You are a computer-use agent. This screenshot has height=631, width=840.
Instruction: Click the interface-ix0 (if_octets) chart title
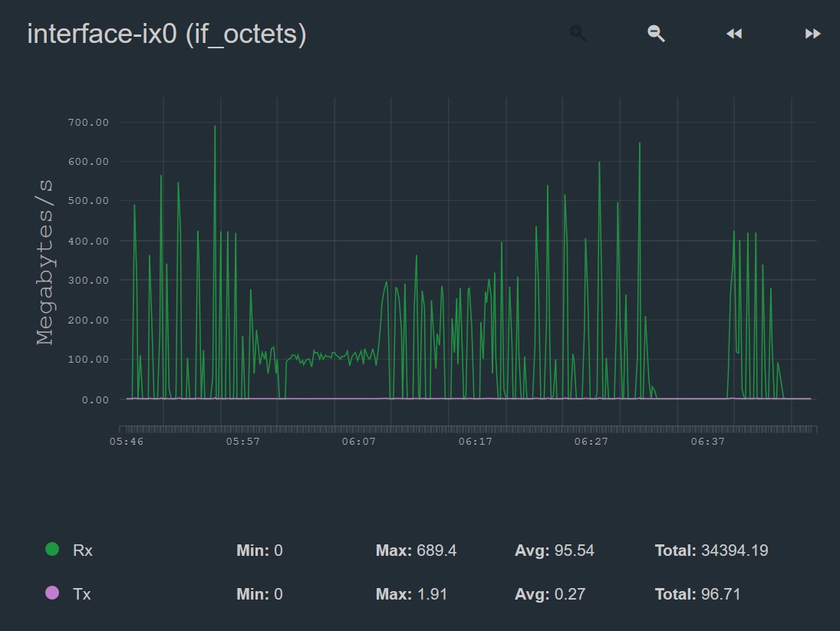point(166,35)
